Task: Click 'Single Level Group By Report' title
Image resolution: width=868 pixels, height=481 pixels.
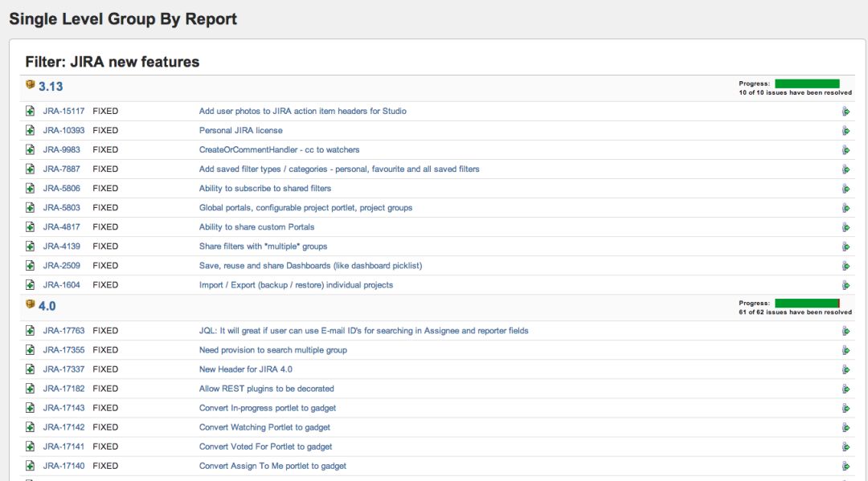Action: click(123, 18)
